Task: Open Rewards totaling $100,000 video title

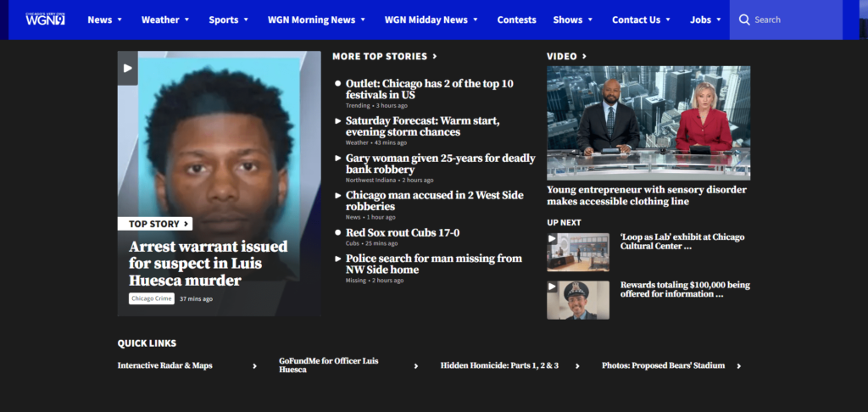Action: point(685,289)
